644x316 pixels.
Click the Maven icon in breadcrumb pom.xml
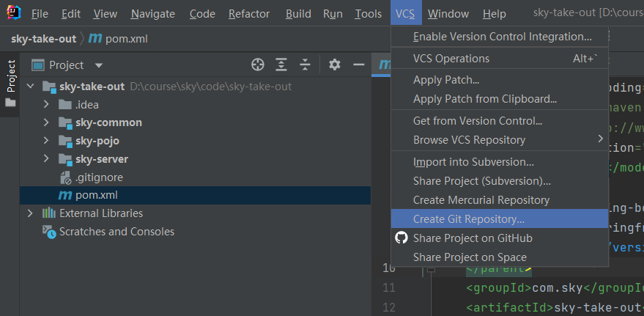click(95, 39)
